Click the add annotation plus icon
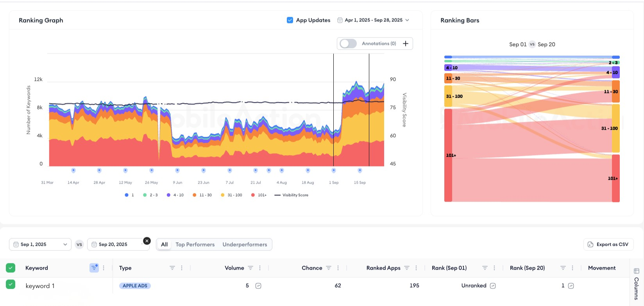Viewport: 644px width, 306px height. point(405,43)
